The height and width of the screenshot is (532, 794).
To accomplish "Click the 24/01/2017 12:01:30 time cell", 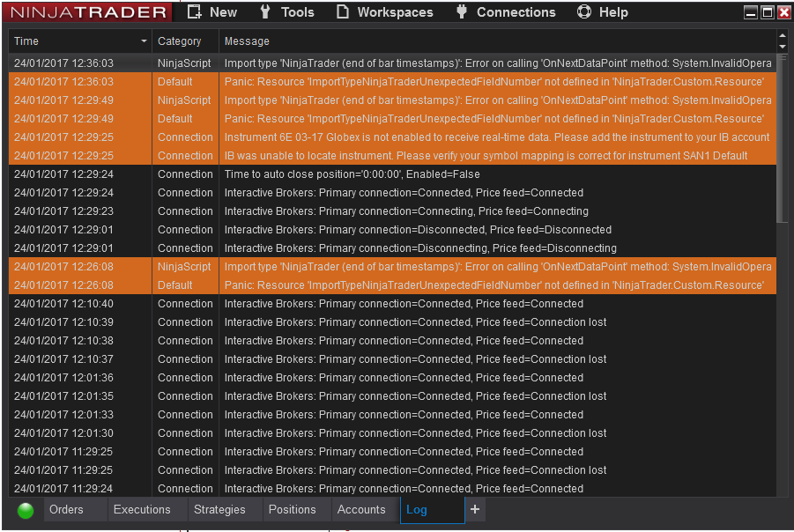I will pyautogui.click(x=80, y=432).
